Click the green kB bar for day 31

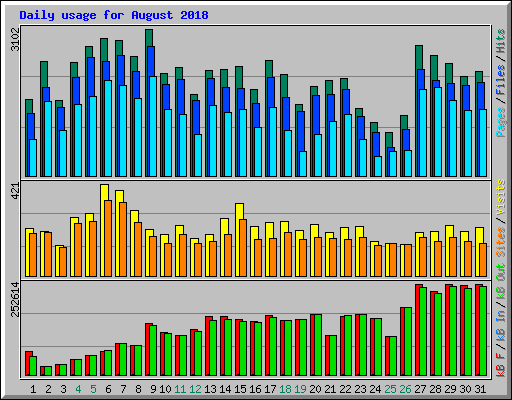point(483,331)
